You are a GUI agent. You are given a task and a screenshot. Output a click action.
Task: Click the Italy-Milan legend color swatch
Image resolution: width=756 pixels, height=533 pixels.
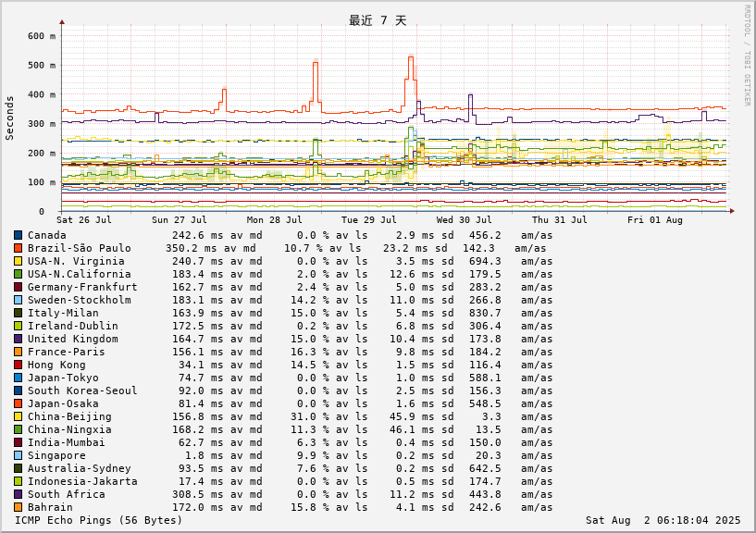click(x=18, y=314)
